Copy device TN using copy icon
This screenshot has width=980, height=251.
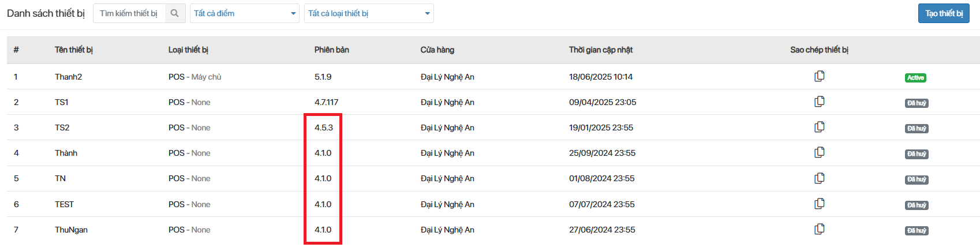(x=819, y=178)
